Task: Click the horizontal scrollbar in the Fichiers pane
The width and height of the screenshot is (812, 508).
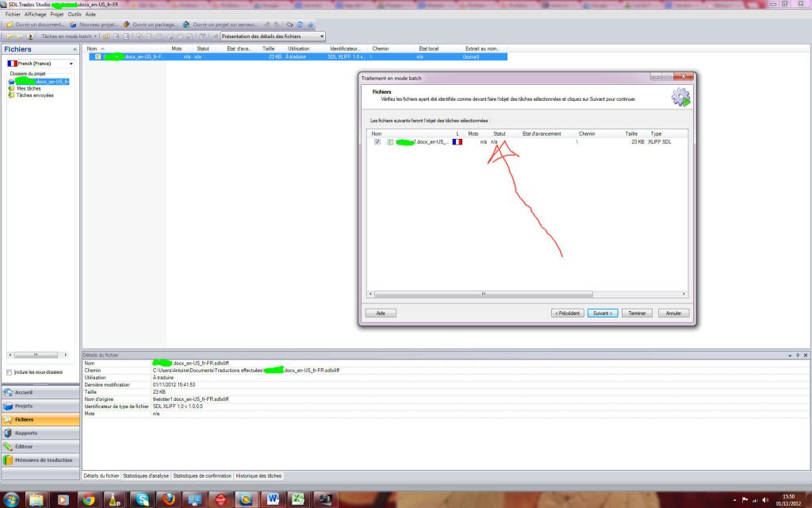Action: (36, 355)
